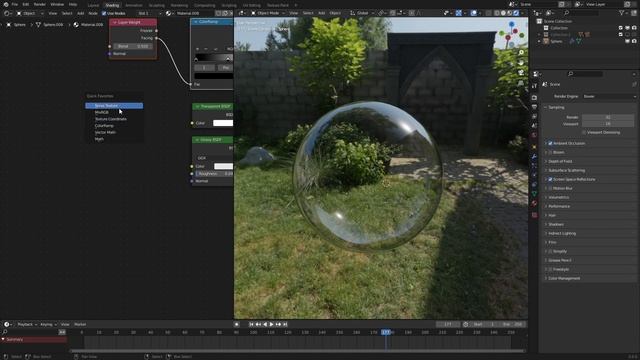
Task: Click the Scene Collection icon in outliner
Action: (539, 21)
